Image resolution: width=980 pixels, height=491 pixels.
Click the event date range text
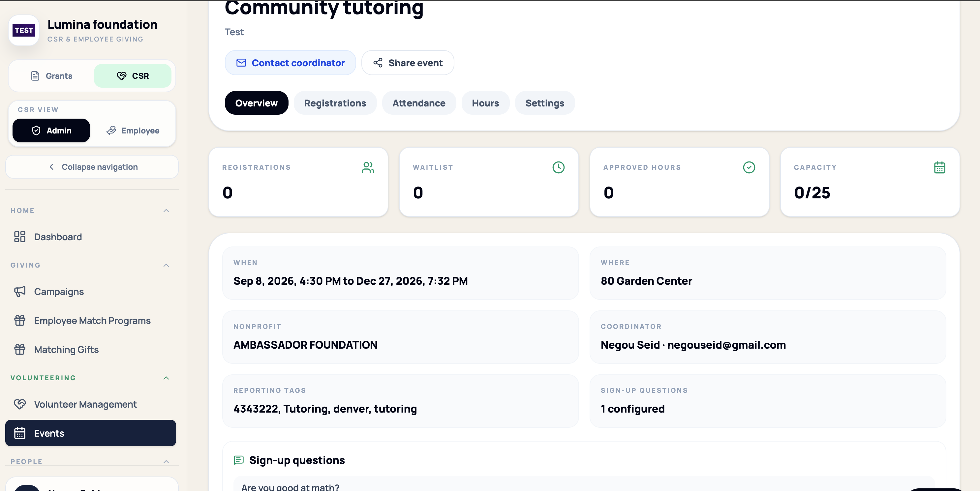tap(351, 281)
